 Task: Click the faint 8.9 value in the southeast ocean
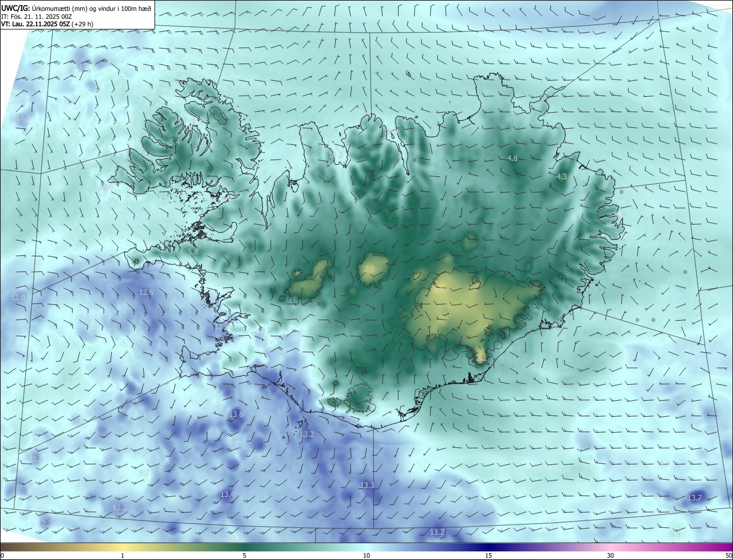point(576,469)
